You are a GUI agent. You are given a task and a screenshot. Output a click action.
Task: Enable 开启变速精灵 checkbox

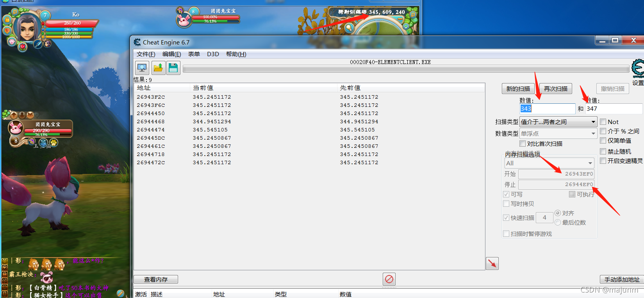point(603,161)
